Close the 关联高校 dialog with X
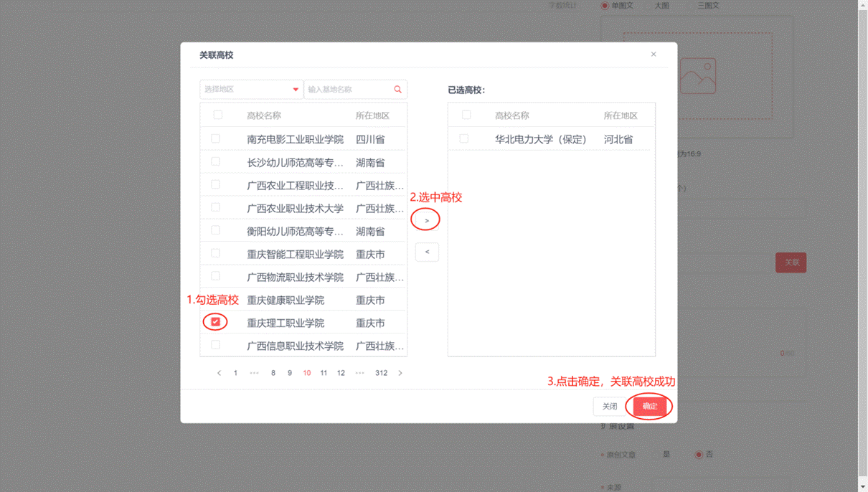 654,55
